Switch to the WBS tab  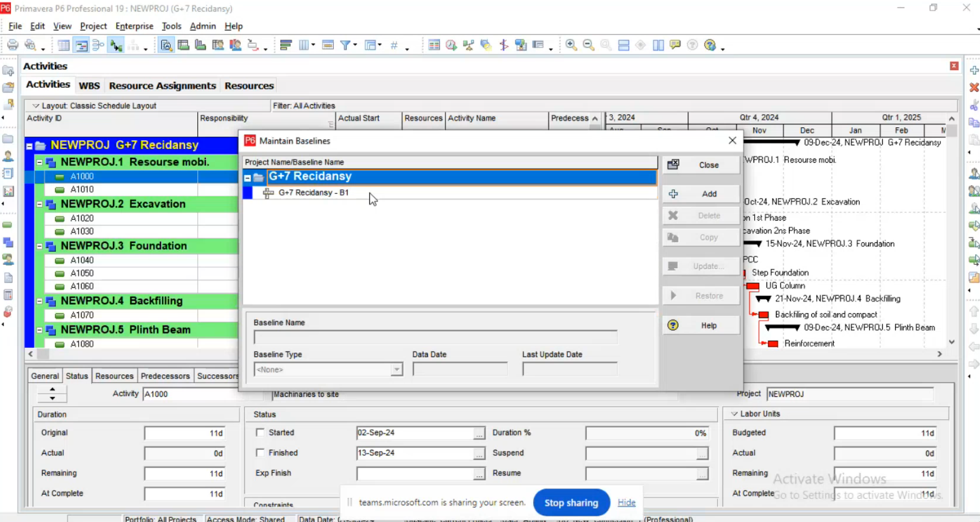[x=89, y=86]
